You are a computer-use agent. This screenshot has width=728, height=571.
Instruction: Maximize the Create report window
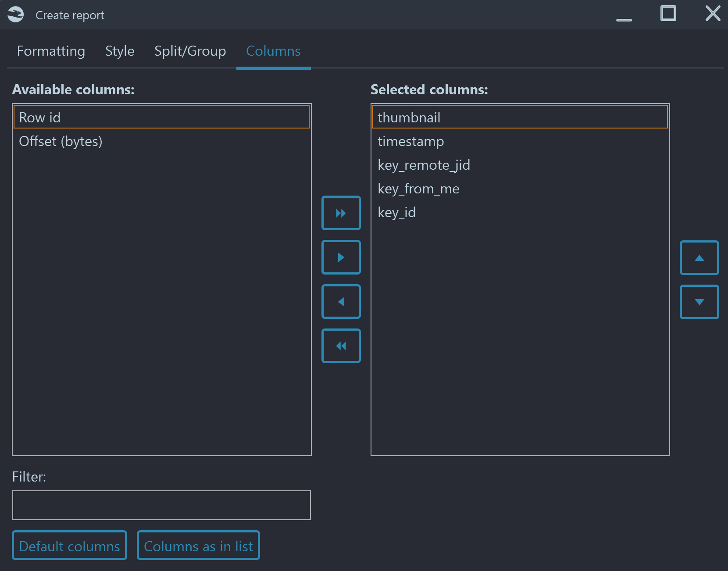(x=668, y=14)
